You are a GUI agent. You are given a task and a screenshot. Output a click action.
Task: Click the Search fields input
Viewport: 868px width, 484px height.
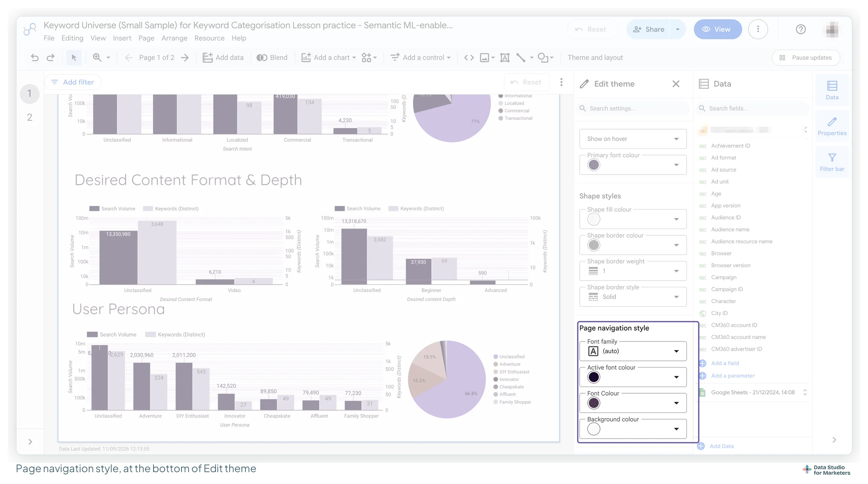coord(753,108)
